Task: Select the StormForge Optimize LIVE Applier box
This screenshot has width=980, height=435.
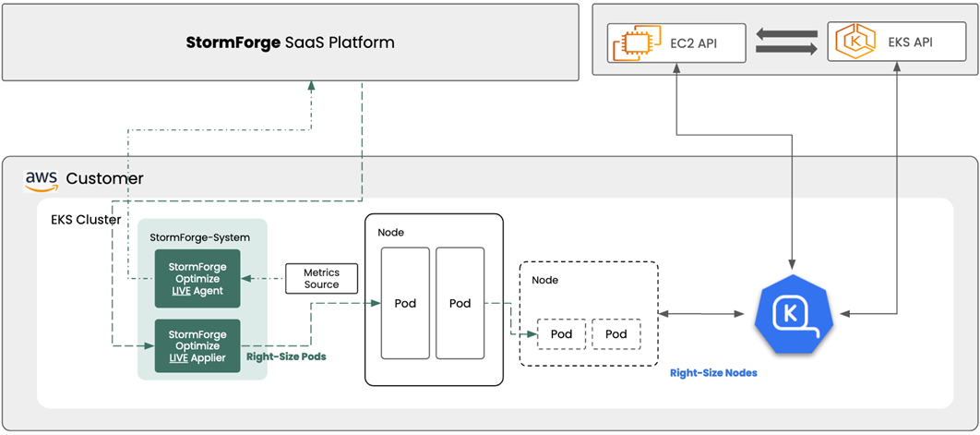Action: (x=197, y=345)
